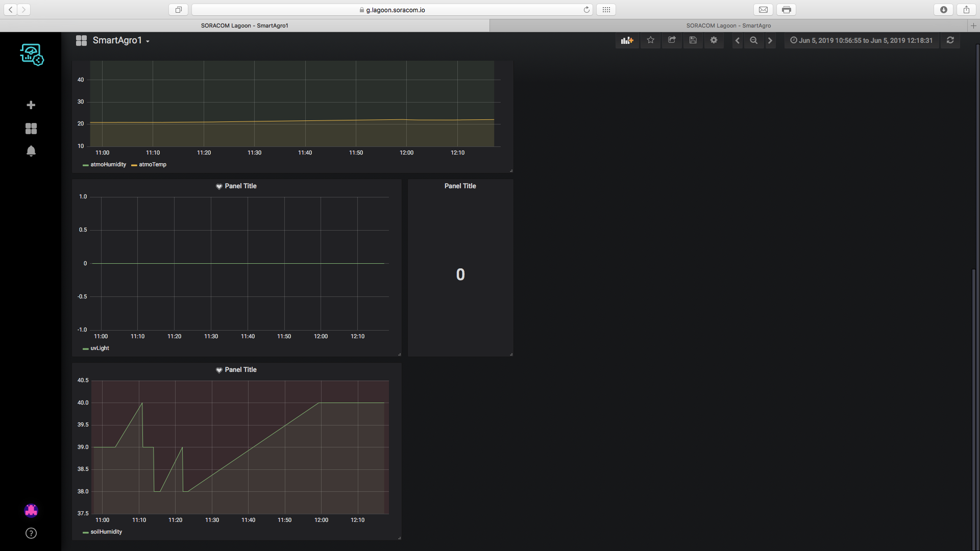Open the Share dashboard icon

coord(672,40)
